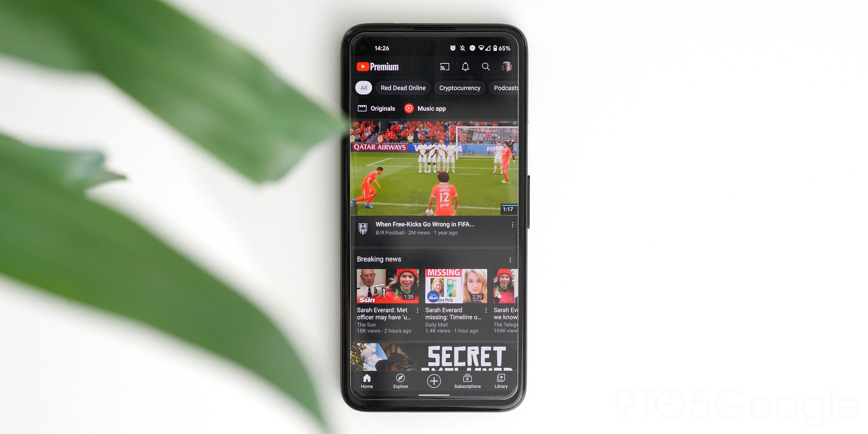Tap the YouTube account profile icon
Image resolution: width=868 pixels, height=434 pixels.
505,67
